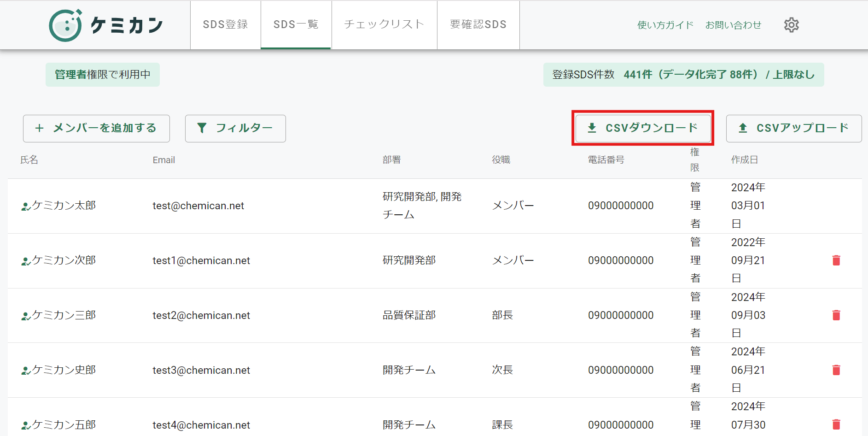Click email test1@chemican.net
The height and width of the screenshot is (436, 868).
tap(201, 260)
